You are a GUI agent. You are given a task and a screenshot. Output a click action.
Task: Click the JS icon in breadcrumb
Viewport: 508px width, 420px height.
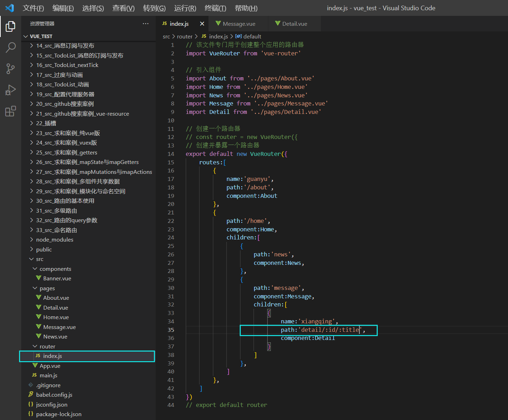point(204,36)
